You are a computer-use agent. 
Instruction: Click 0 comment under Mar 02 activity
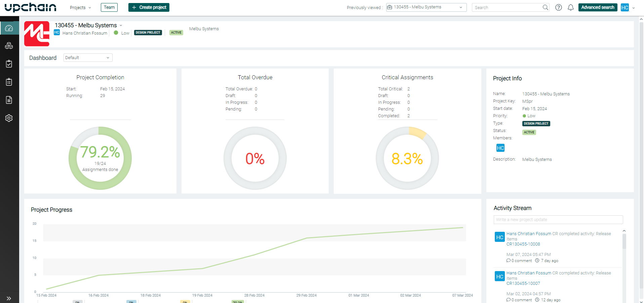pos(519,300)
